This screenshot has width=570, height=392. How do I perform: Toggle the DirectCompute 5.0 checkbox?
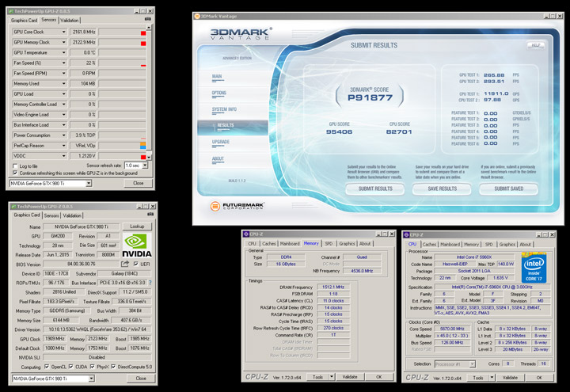(x=113, y=367)
